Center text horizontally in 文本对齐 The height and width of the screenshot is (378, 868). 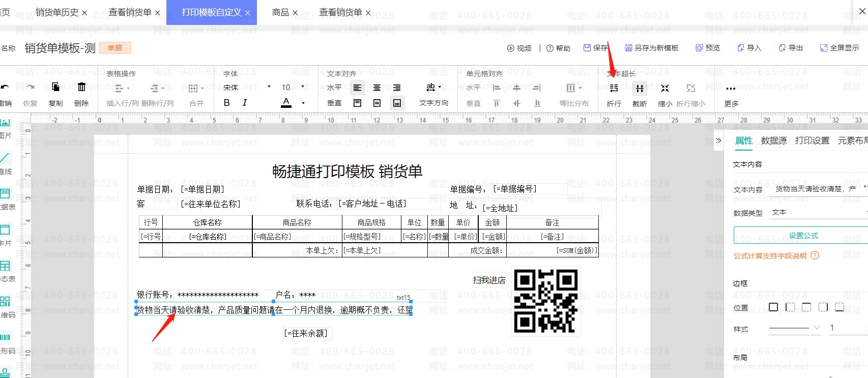coord(377,88)
